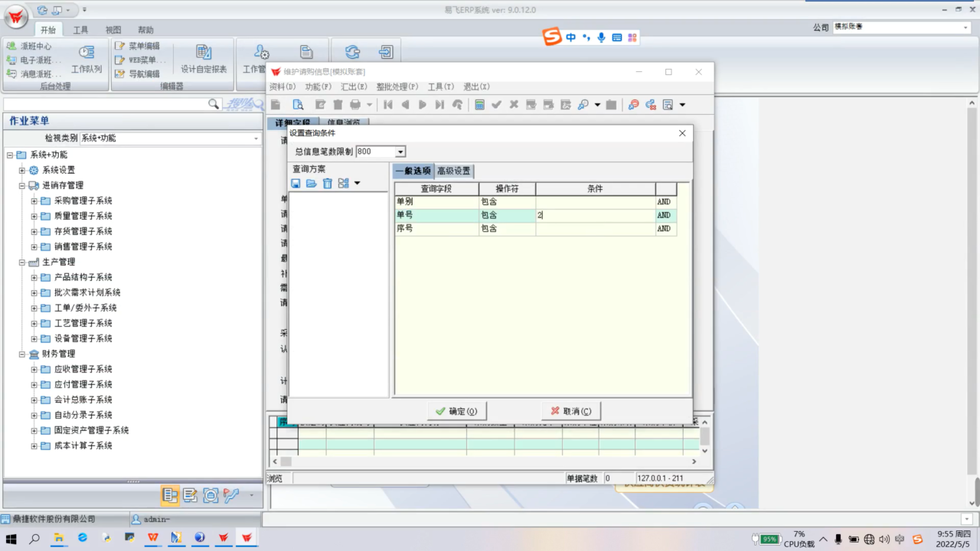Click the X cancel icon in 维护请购信息 toolbar

(x=514, y=105)
